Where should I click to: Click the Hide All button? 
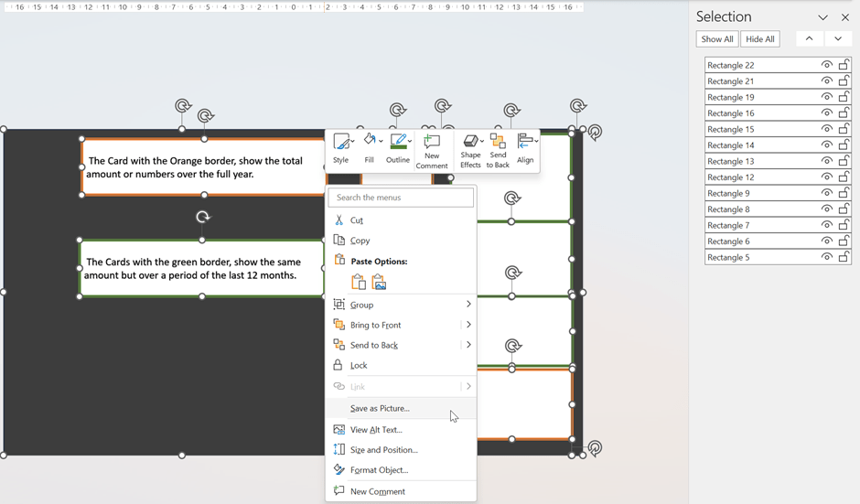pos(759,39)
